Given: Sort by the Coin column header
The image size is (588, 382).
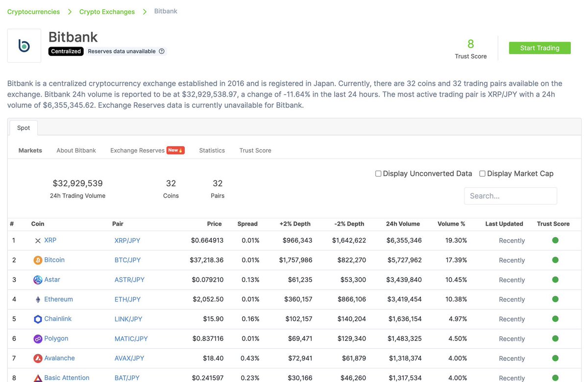Looking at the screenshot, I should point(38,224).
